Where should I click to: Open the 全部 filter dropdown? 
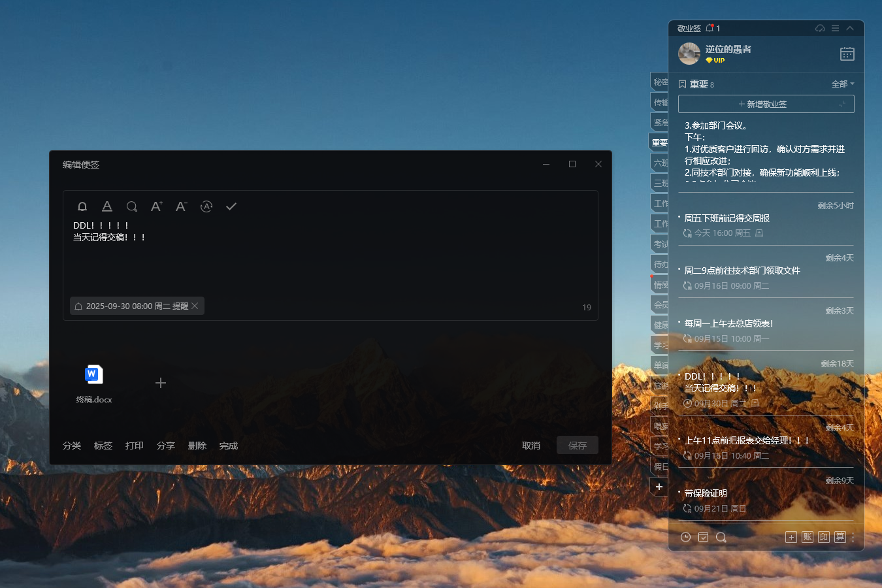(843, 84)
